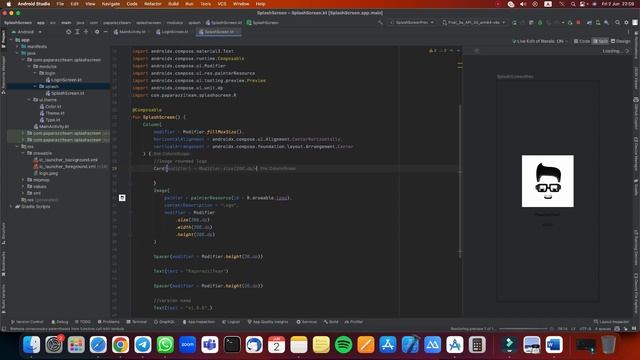The height and width of the screenshot is (360, 640).
Task: Open the Problems tool window
Action: (109, 322)
